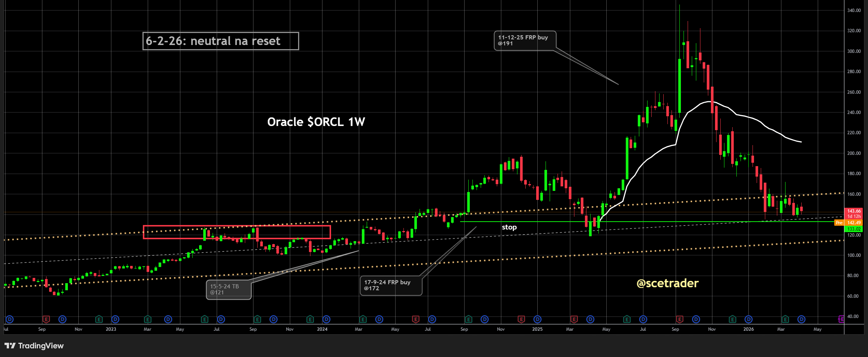Click the 'stop' label on the green line
Screen dimensions: 868x357
(x=509, y=227)
